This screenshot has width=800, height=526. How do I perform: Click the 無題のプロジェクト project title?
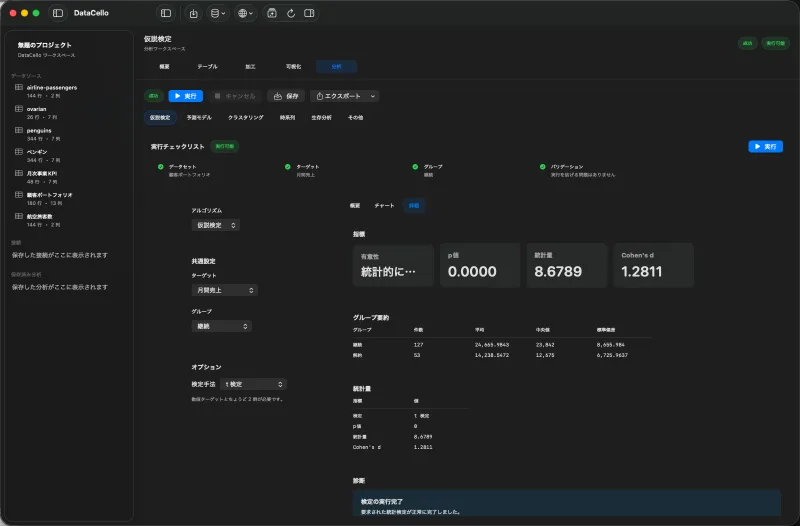[44, 45]
